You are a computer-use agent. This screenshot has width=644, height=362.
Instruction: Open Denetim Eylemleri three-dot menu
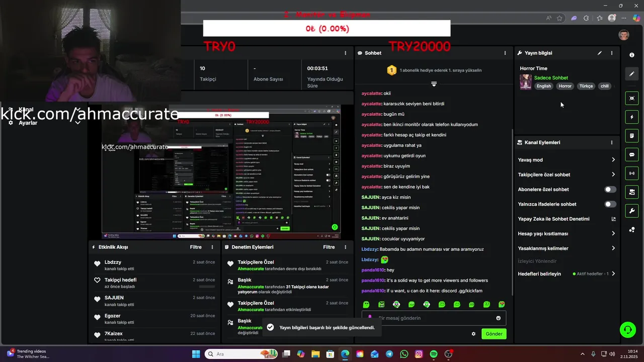pos(345,247)
